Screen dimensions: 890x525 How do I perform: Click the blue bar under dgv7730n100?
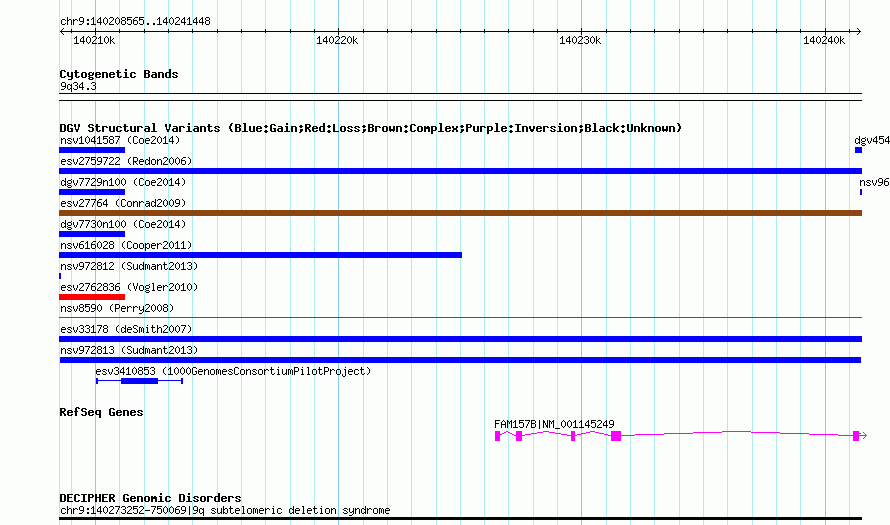92,234
